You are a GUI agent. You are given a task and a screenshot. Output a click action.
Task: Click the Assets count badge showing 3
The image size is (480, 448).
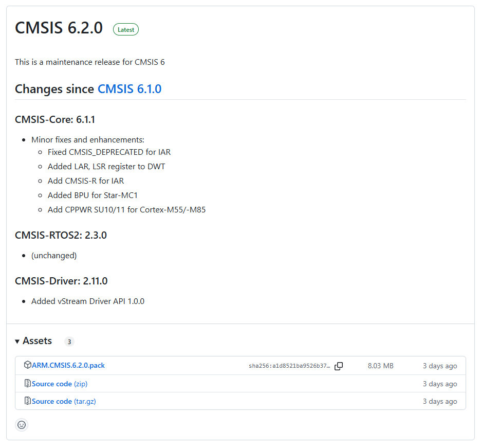pos(69,342)
